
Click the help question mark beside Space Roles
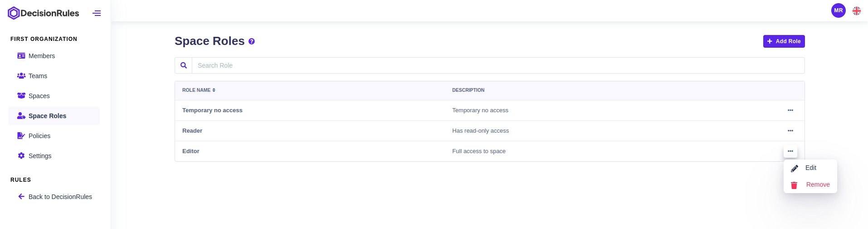coord(252,41)
